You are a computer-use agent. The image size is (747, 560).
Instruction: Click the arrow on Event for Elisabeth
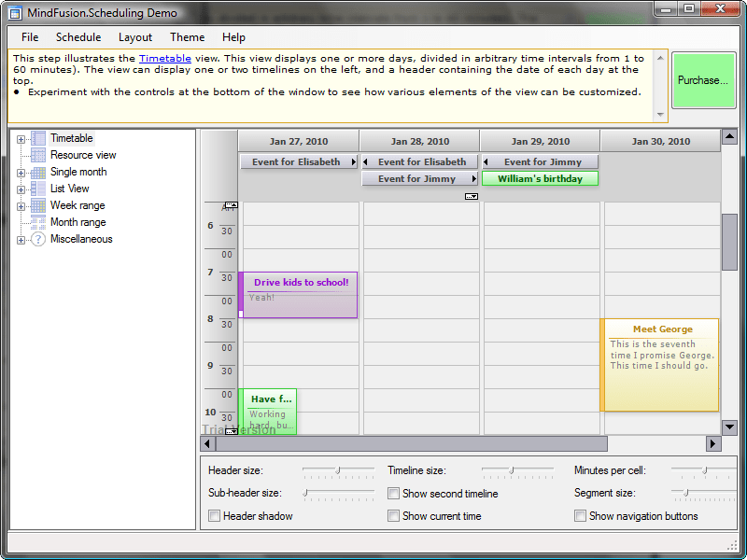click(353, 161)
